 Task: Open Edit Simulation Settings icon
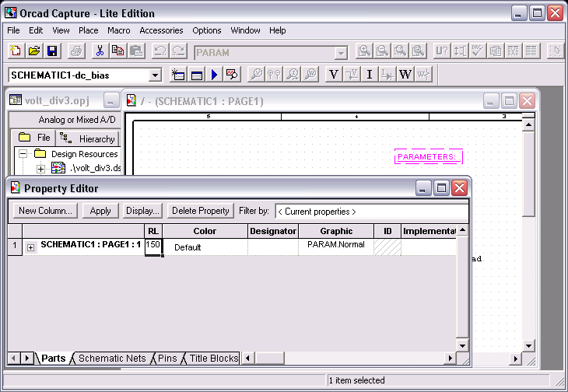click(x=196, y=75)
